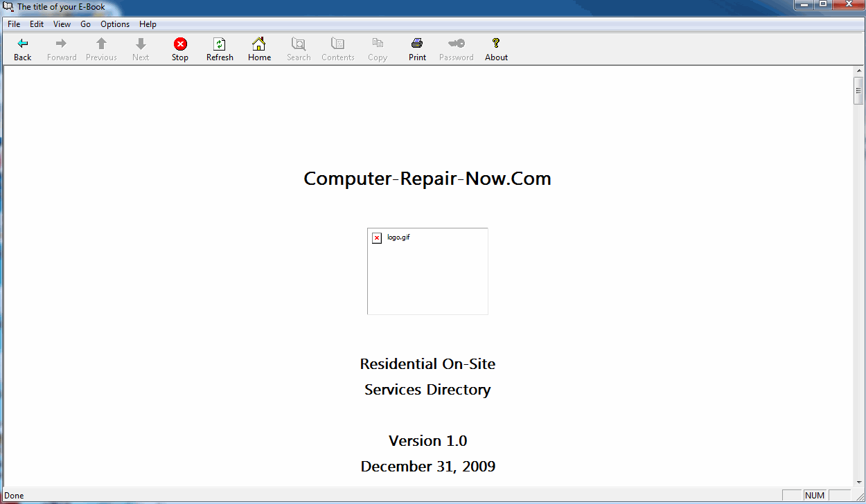Viewport: 866px width, 504px height.
Task: Click the scrollbar down arrow
Action: point(858,481)
